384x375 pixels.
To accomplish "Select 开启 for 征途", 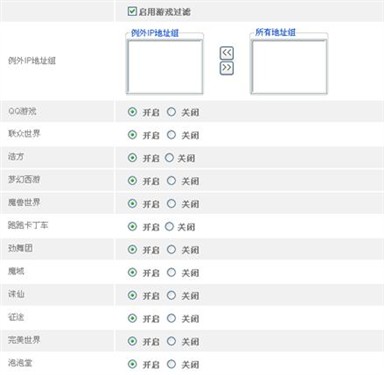I will (x=132, y=318).
